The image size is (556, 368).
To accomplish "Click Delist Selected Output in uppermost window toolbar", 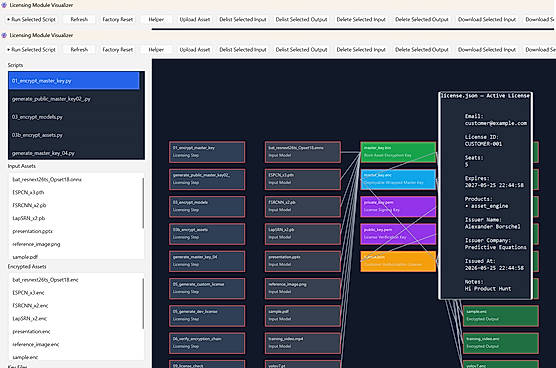I will (301, 19).
